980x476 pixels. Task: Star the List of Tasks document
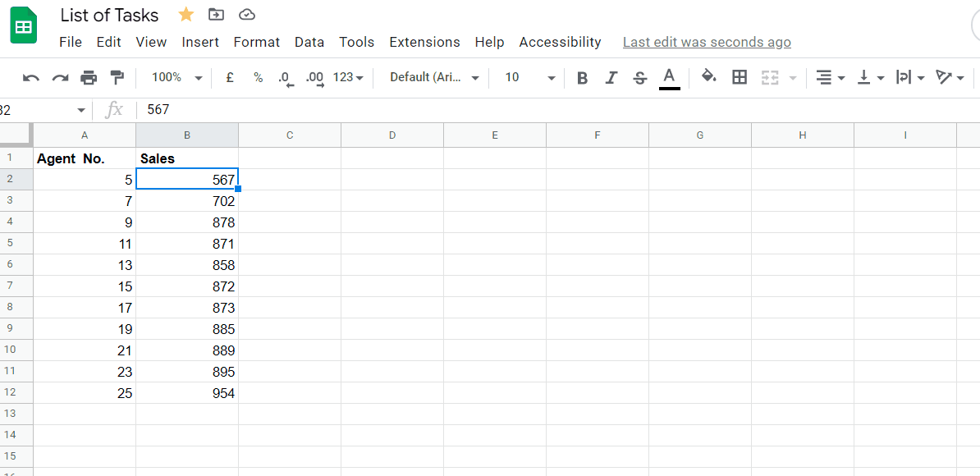185,14
